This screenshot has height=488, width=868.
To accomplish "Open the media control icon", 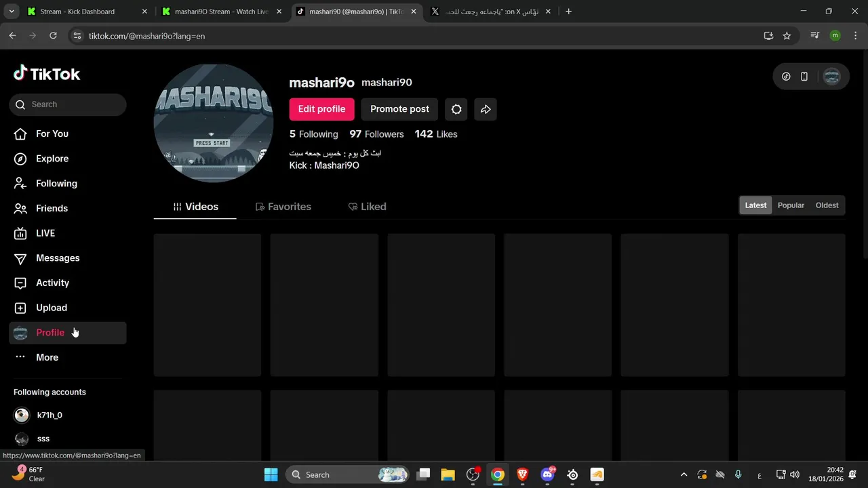I will pyautogui.click(x=815, y=36).
